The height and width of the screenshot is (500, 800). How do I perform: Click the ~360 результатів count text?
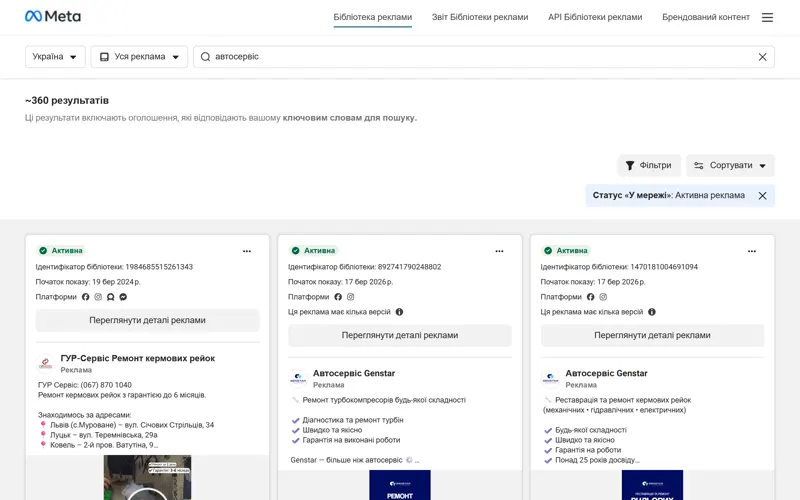click(67, 101)
